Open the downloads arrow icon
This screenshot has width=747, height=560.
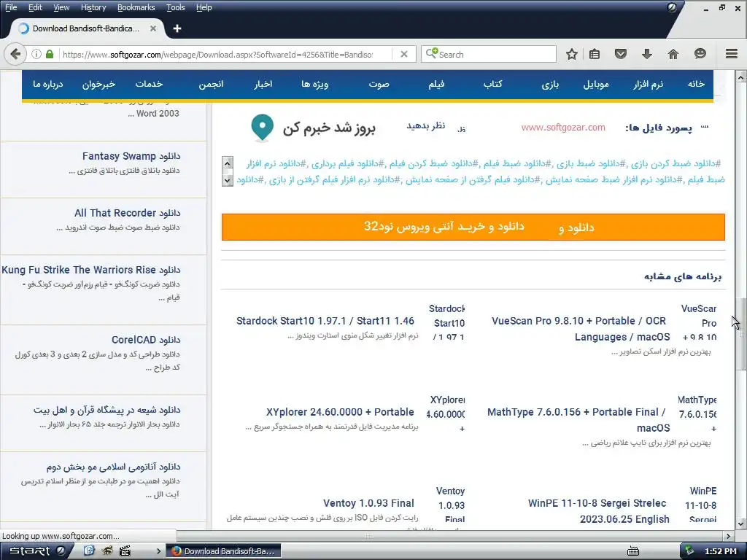click(x=646, y=54)
